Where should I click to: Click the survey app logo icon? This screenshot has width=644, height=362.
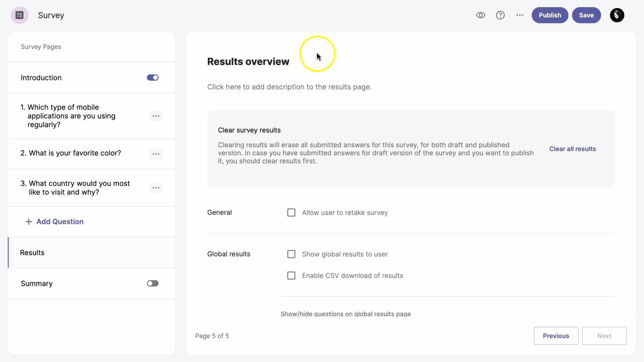tap(20, 15)
